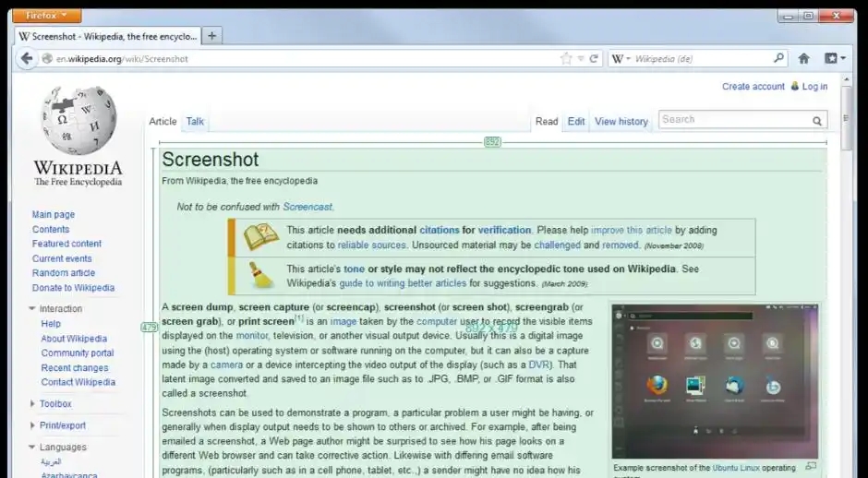Click the Ubuntu desktop screenshot thumbnail

point(715,381)
